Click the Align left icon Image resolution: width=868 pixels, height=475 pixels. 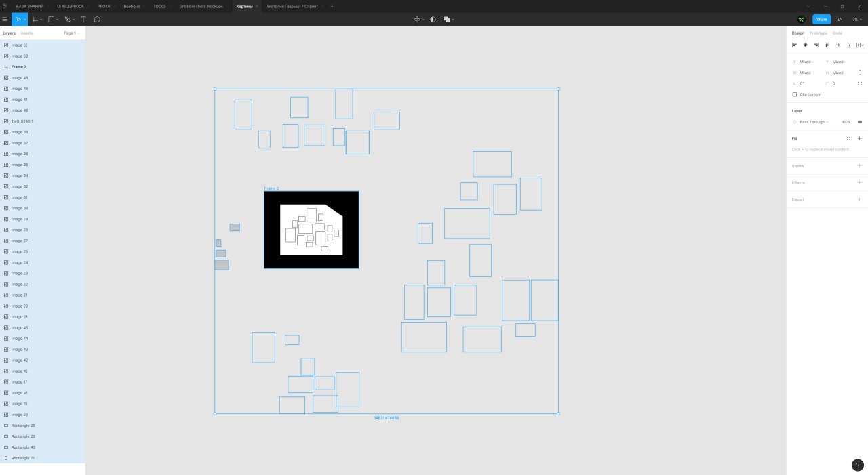pos(795,45)
